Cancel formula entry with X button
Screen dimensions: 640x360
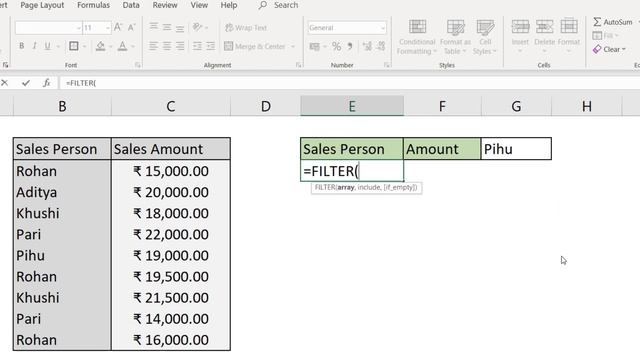coord(4,83)
